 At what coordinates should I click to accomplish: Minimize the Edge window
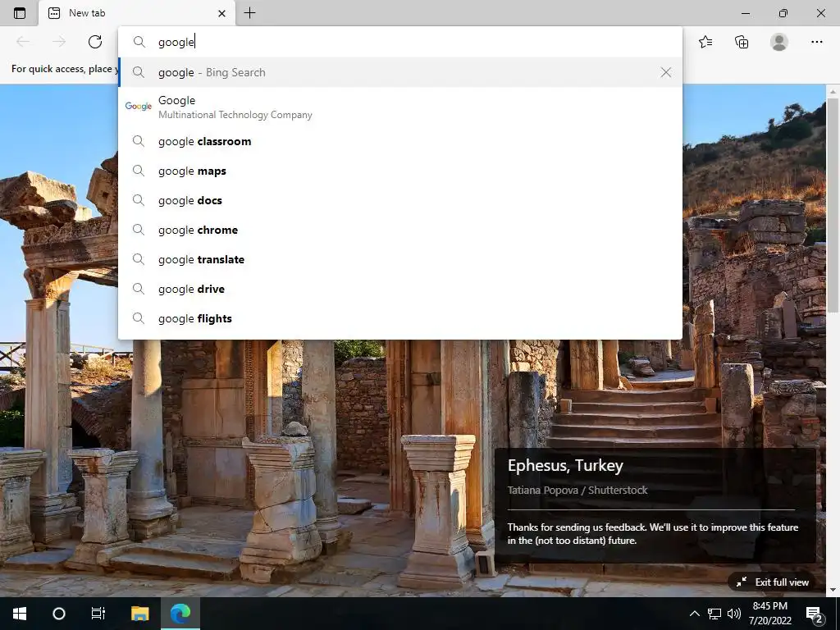[745, 13]
